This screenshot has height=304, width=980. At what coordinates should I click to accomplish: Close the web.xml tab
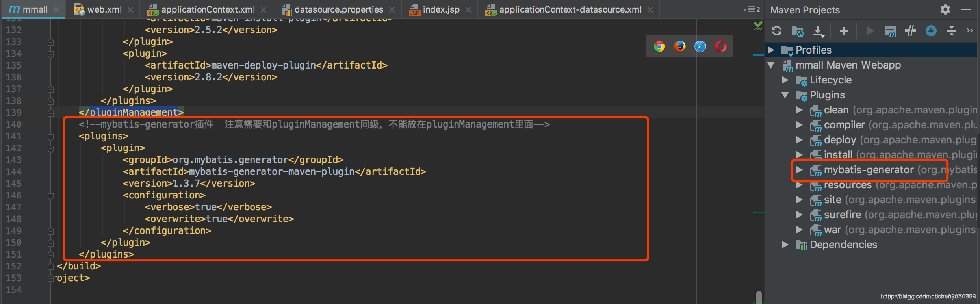pos(130,10)
